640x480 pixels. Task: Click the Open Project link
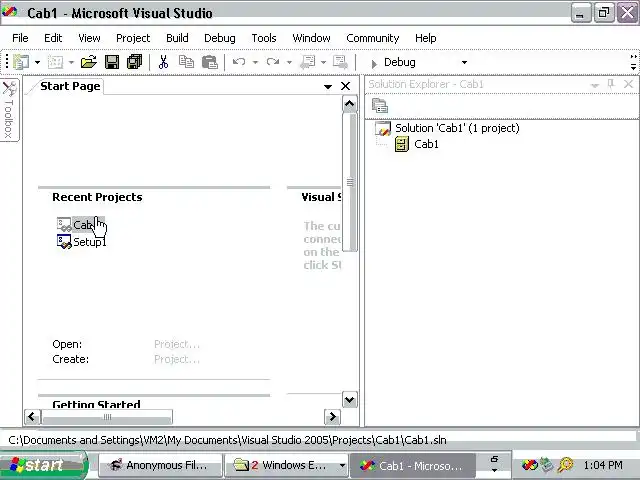click(x=177, y=344)
